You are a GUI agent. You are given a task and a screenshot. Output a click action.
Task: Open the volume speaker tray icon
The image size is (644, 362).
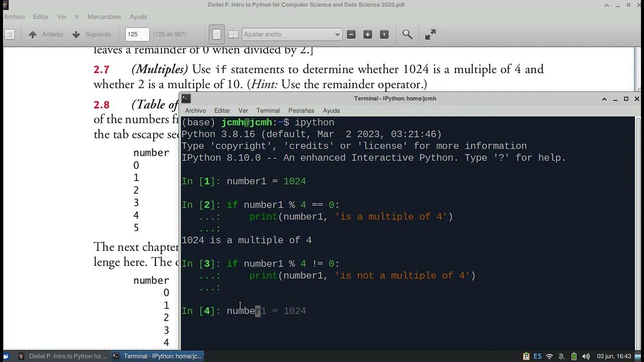coord(586,356)
